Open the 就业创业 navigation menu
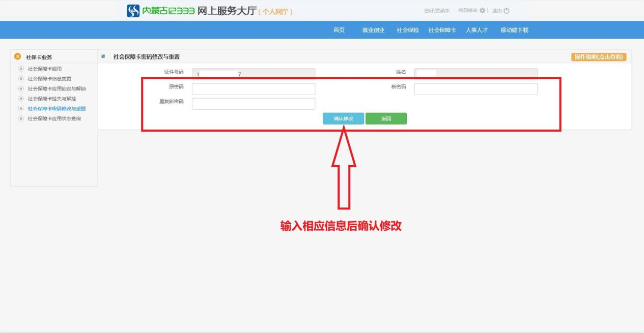The height and width of the screenshot is (333, 644). click(x=373, y=30)
